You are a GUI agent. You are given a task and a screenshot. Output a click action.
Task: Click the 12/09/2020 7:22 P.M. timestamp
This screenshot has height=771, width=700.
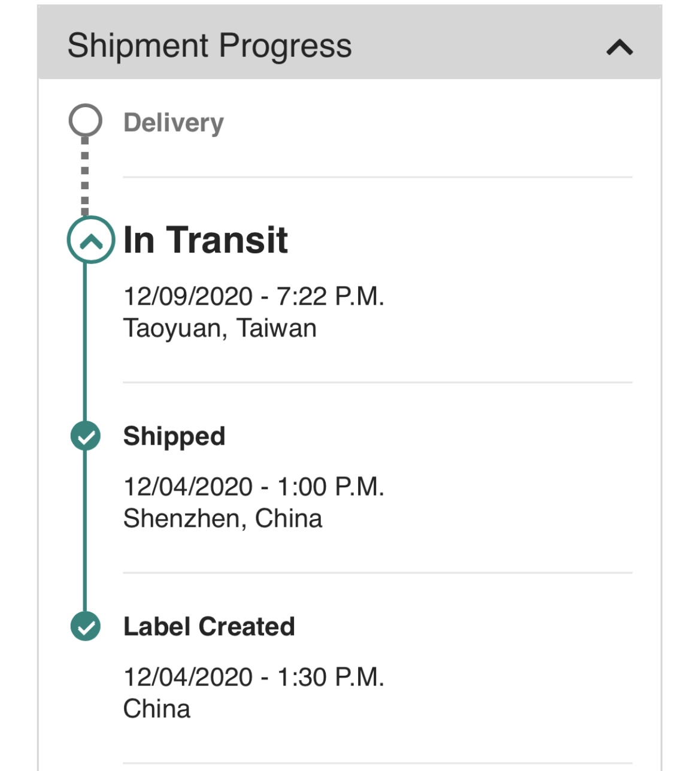click(253, 296)
